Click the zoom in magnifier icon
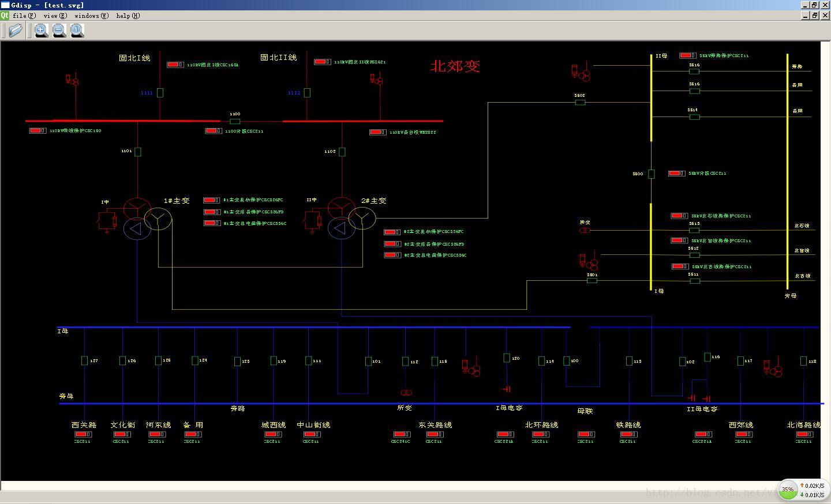The height and width of the screenshot is (504, 831). 41,31
